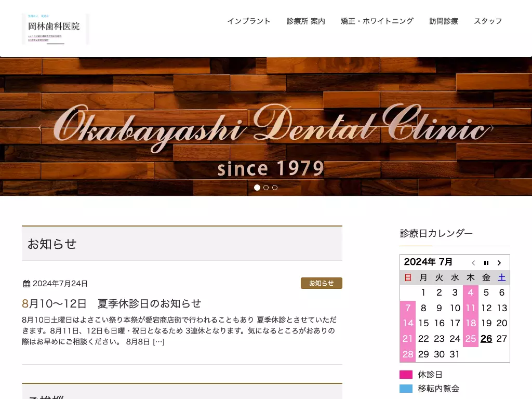The image size is (532, 399).
Task: Click the blue 移転内覧会 legend swatch
Action: (406, 389)
